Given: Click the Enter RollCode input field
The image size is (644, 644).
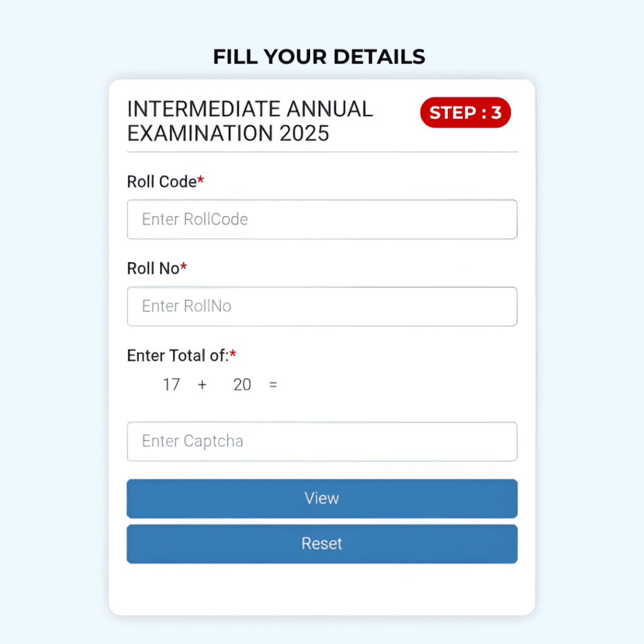Looking at the screenshot, I should pos(322,219).
